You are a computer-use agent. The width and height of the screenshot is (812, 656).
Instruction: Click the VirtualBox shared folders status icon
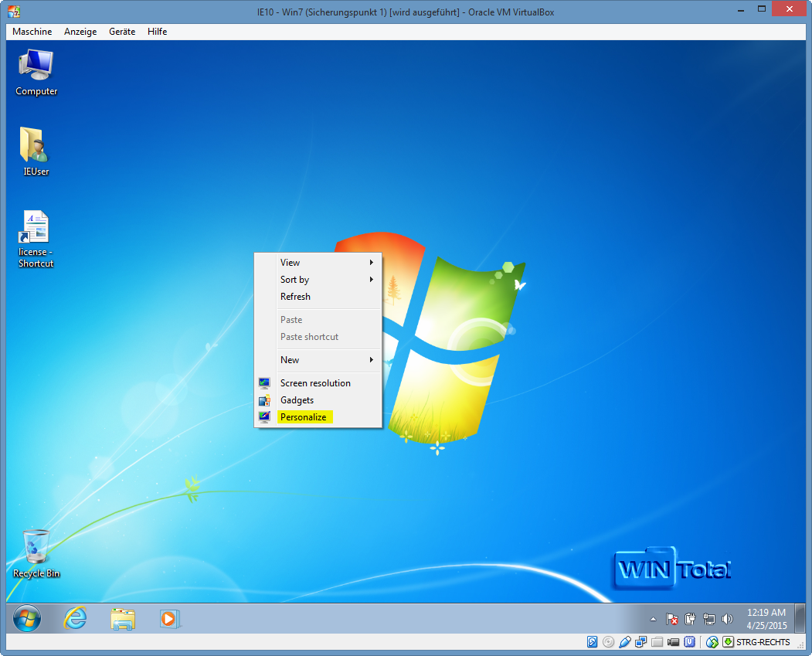click(657, 642)
